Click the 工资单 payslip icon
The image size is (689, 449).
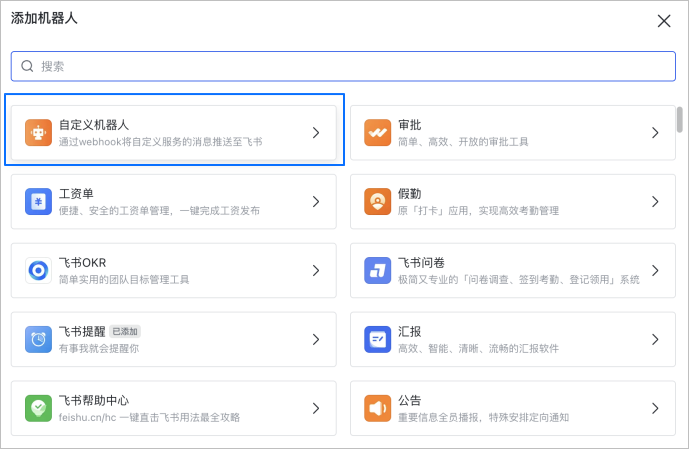(x=38, y=202)
